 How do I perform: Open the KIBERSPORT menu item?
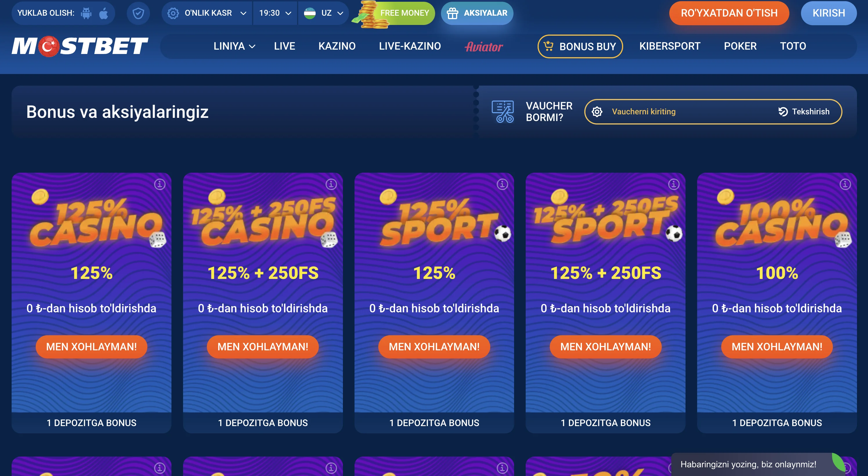point(670,46)
